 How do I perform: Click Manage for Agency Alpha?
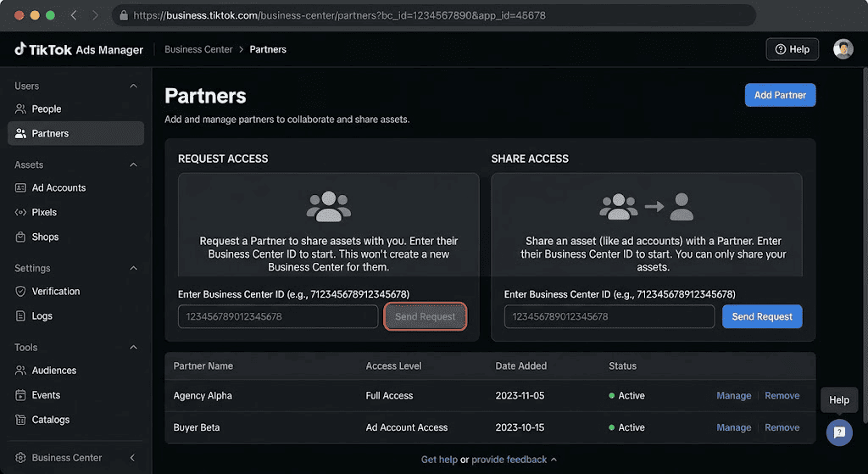pos(733,395)
